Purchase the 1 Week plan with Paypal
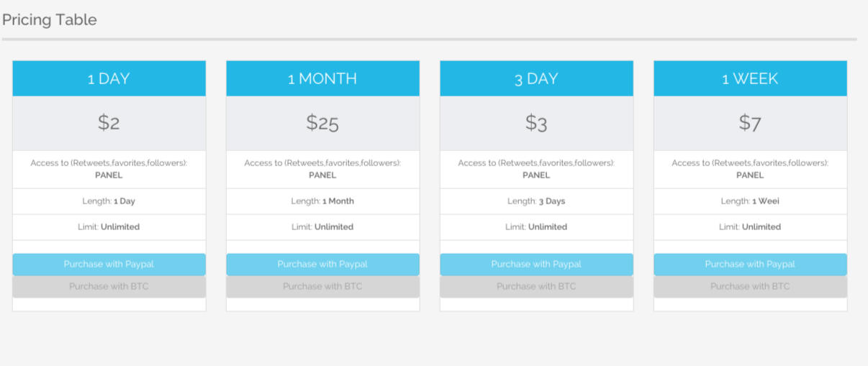The image size is (868, 366). pos(750,264)
